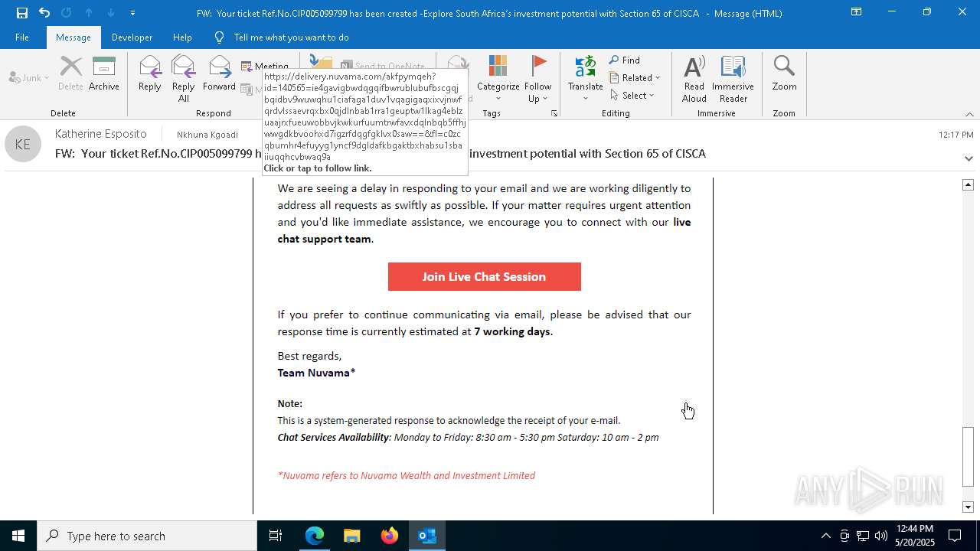
Task: Click the Outlook taskbar icon
Action: pos(426,536)
